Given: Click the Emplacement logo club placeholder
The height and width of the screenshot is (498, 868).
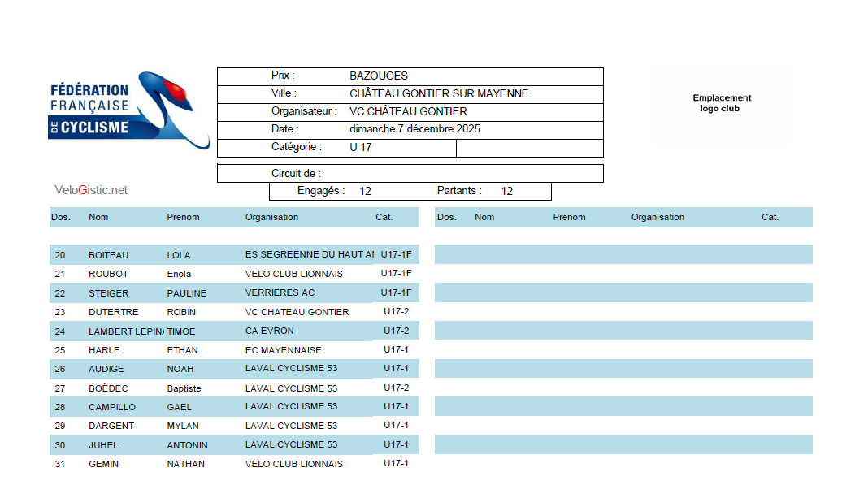Looking at the screenshot, I should coord(722,103).
